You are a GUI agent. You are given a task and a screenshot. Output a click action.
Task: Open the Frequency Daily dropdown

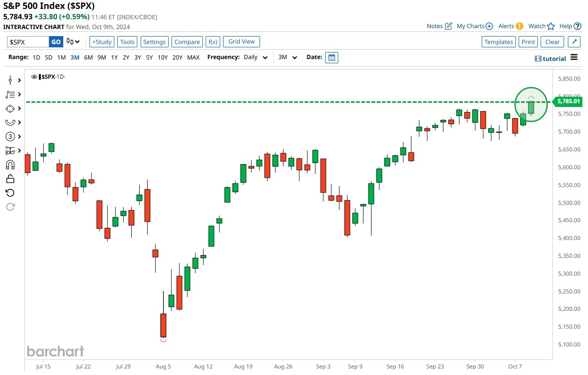pos(256,57)
